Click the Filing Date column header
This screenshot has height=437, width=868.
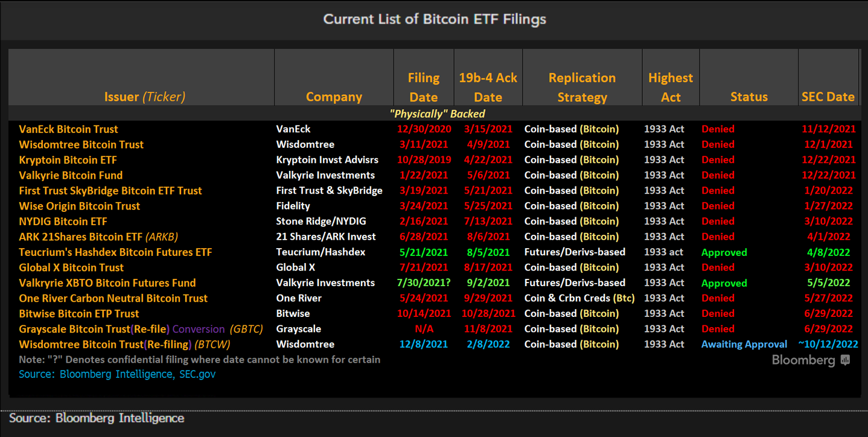point(424,88)
